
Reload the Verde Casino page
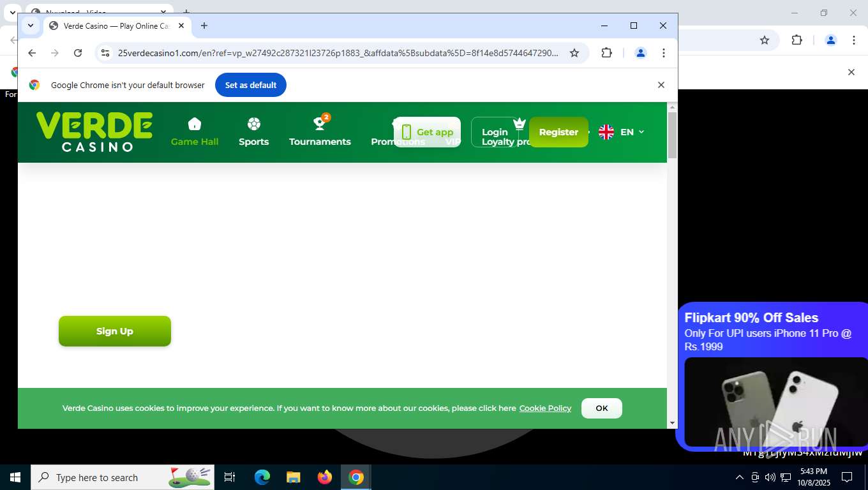(78, 53)
